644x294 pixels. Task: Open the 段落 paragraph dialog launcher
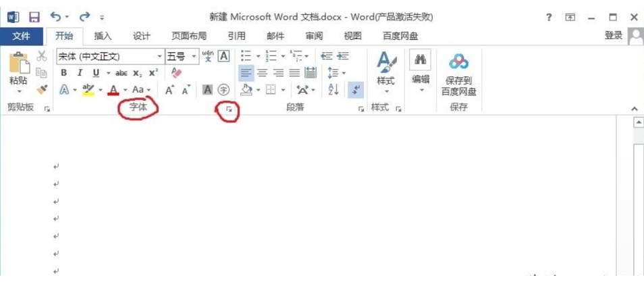(361, 109)
